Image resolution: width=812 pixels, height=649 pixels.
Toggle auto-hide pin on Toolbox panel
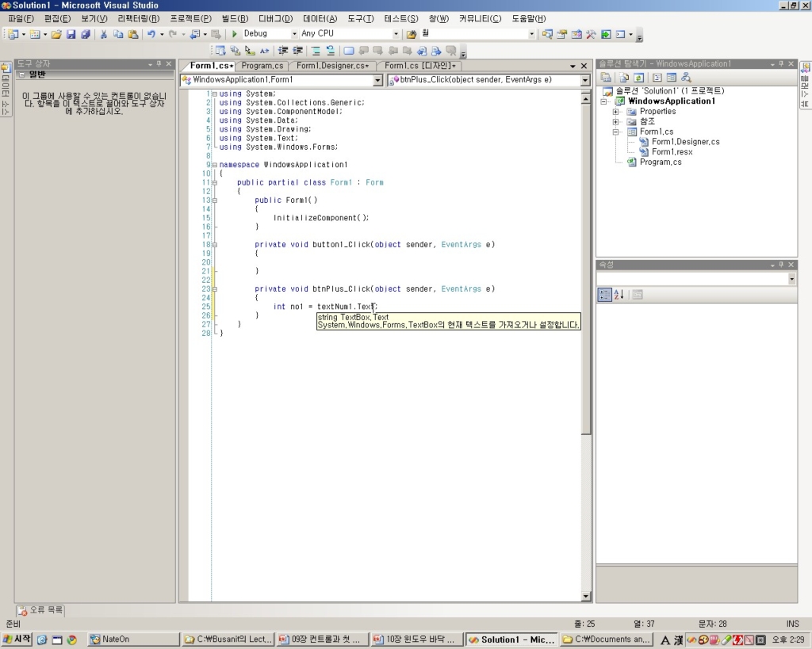tap(159, 63)
